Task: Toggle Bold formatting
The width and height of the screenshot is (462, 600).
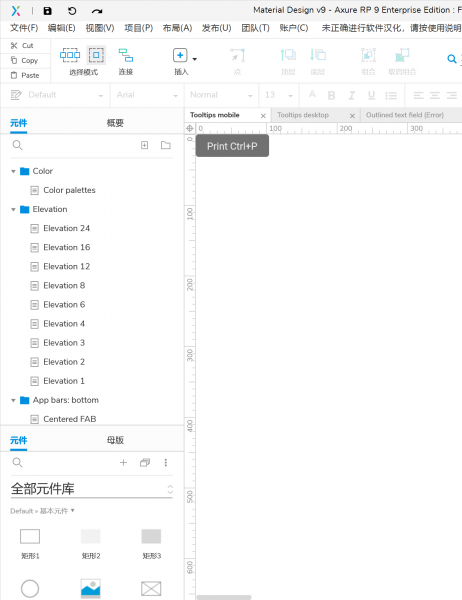Action: point(331,95)
